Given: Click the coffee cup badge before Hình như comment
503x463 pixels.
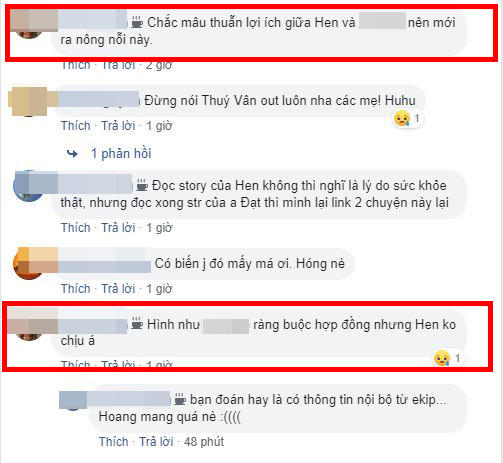Looking at the screenshot, I should tap(137, 324).
